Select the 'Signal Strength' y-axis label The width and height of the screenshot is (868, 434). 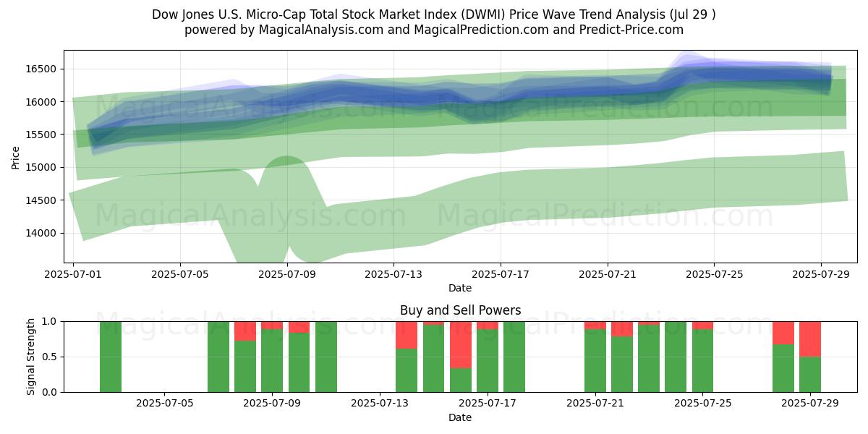pyautogui.click(x=30, y=357)
